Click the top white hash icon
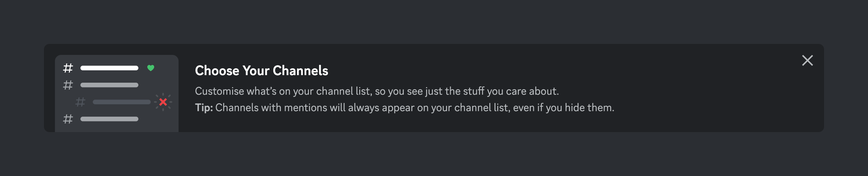 point(68,68)
